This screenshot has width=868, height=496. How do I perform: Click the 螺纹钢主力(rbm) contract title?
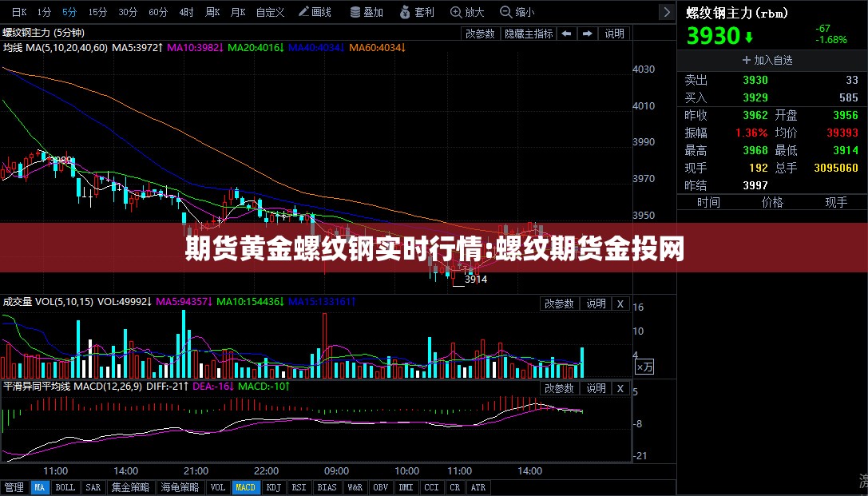(737, 12)
